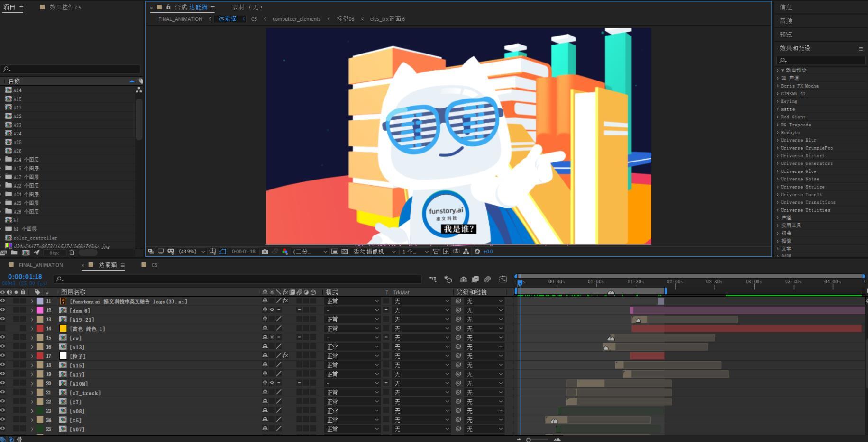Viewport: 868px width, 442px height.
Task: Navigate to computeer_elements in breadcrumb
Action: tap(296, 19)
